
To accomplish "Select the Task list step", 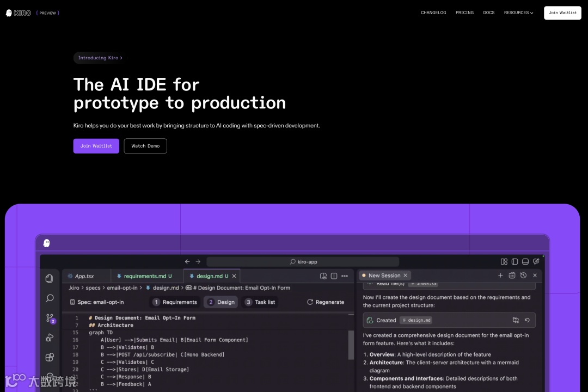I will coord(260,302).
